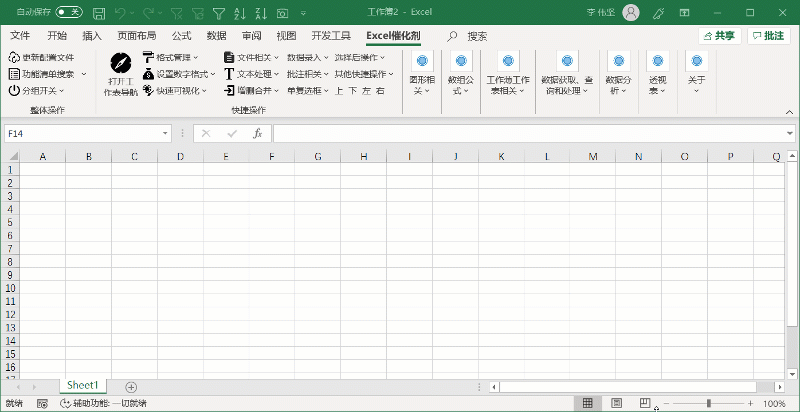Switch to the 公式 tab
Image resolution: width=800 pixels, height=412 pixels.
(x=182, y=36)
